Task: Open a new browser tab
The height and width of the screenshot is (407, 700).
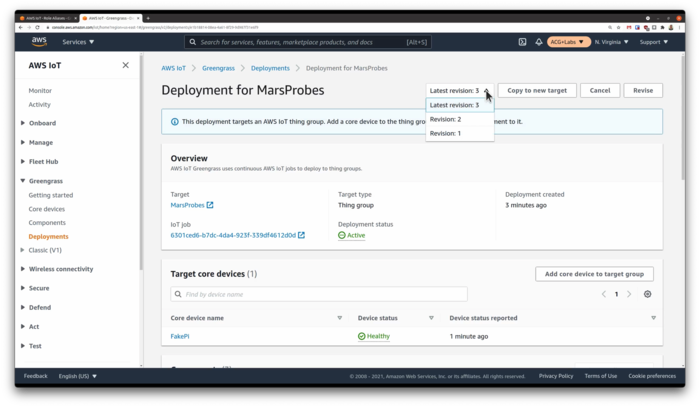Action: (148, 18)
